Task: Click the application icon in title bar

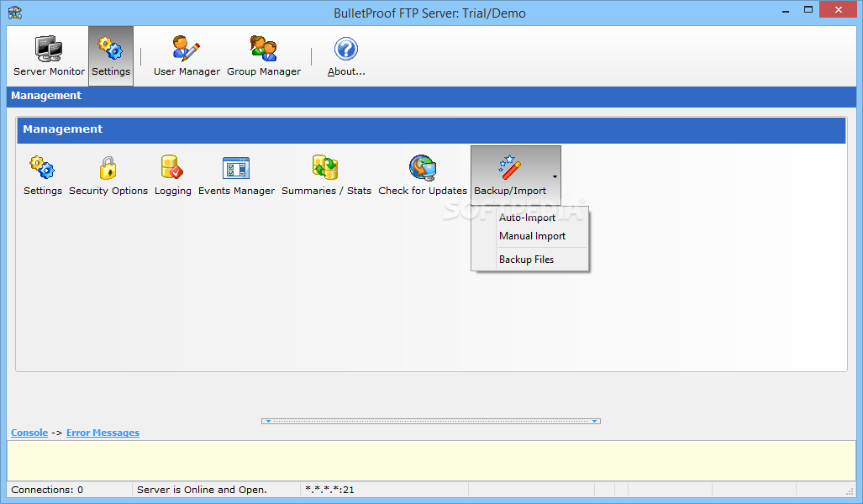Action: pyautogui.click(x=15, y=13)
